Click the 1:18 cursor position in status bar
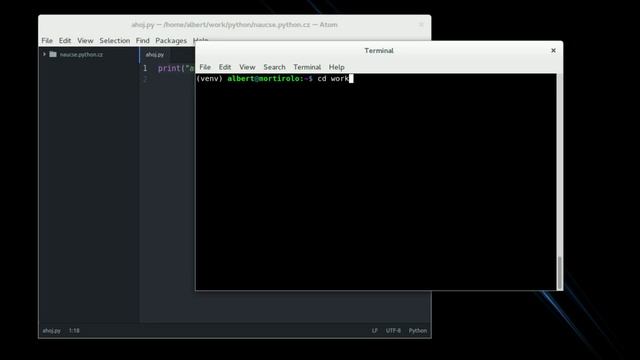640x360 pixels. tap(74, 331)
